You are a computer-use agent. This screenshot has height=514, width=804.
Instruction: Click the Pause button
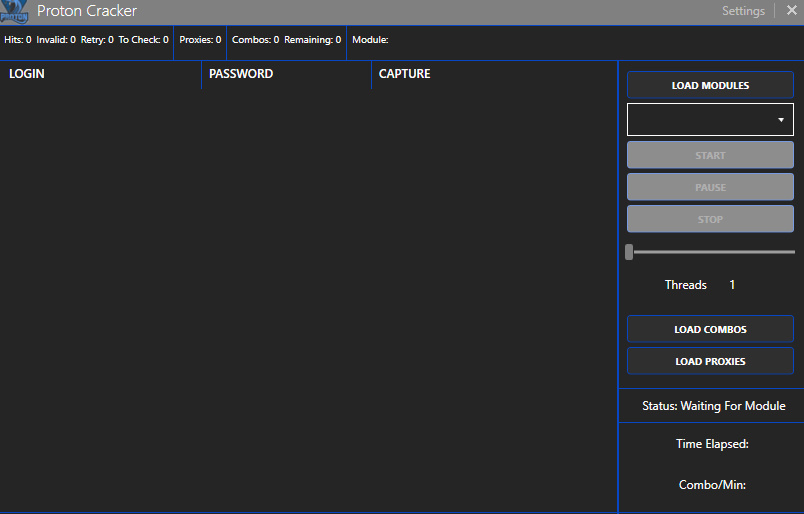point(710,187)
